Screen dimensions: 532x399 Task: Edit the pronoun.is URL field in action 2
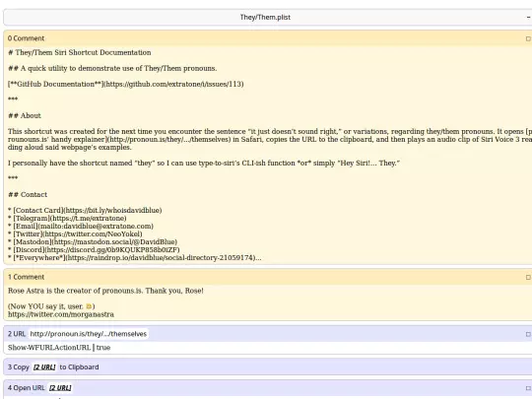point(89,334)
